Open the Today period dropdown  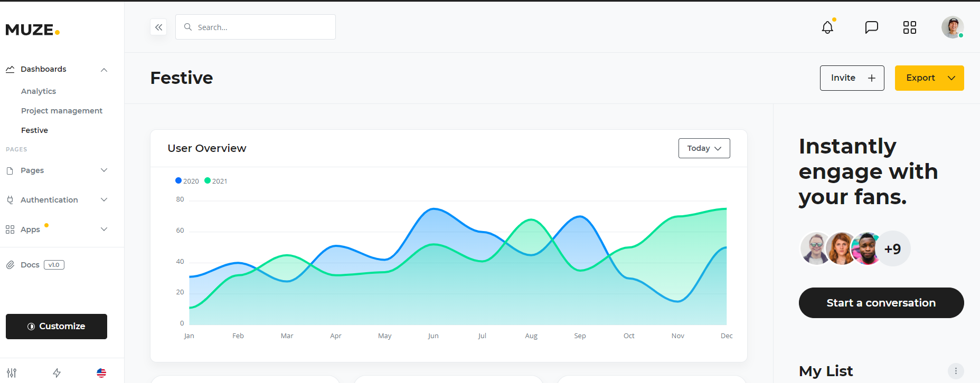(x=704, y=148)
